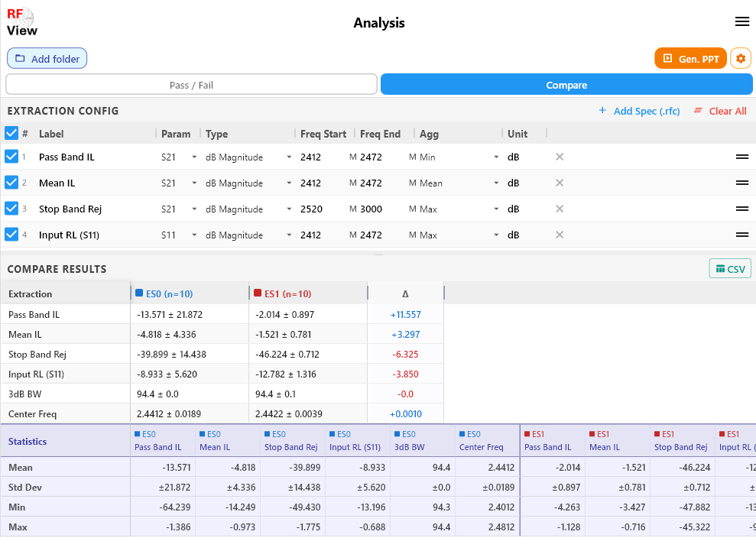
Task: Grab the drag handle of Stop Band Rej row
Action: click(742, 209)
